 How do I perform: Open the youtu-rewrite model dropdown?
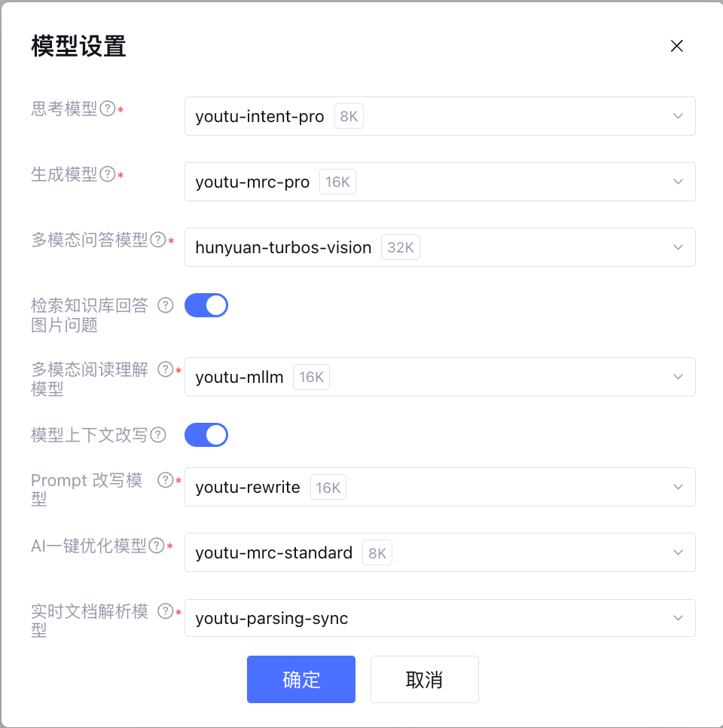(x=439, y=487)
